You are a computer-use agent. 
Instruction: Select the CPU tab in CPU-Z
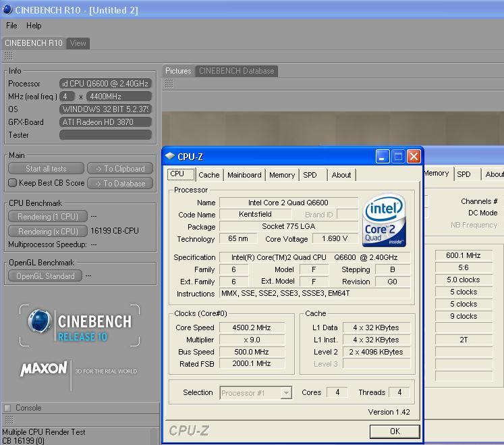click(x=181, y=174)
